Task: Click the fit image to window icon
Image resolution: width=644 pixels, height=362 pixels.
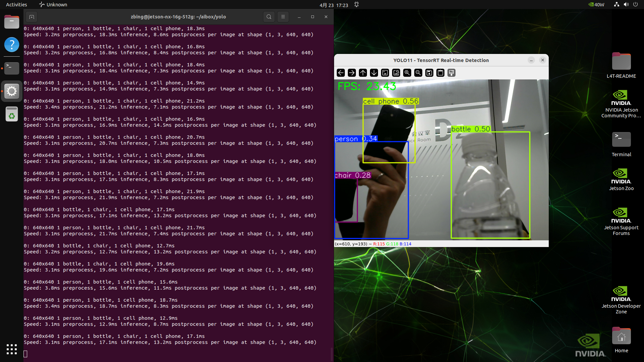Action: (396, 73)
